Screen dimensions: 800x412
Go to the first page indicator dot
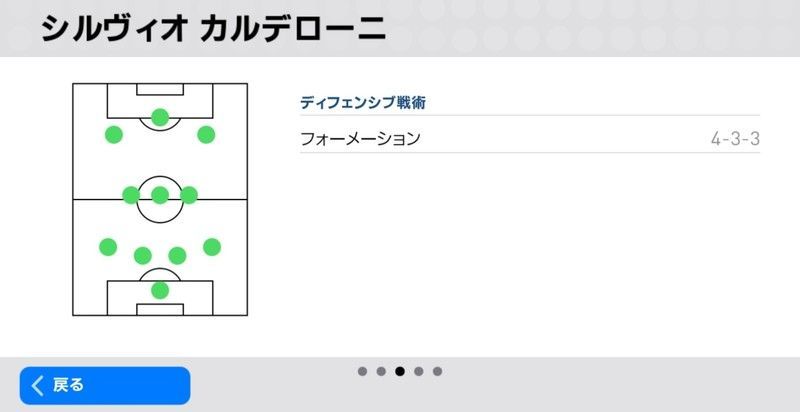362,371
